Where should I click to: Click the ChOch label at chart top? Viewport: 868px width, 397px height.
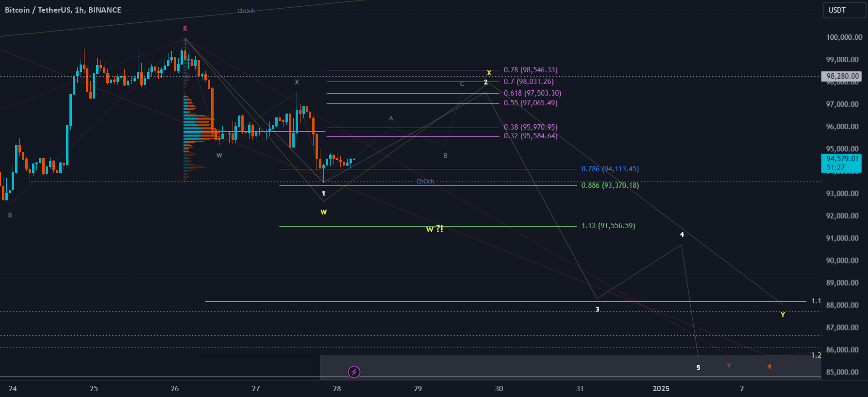click(x=246, y=11)
